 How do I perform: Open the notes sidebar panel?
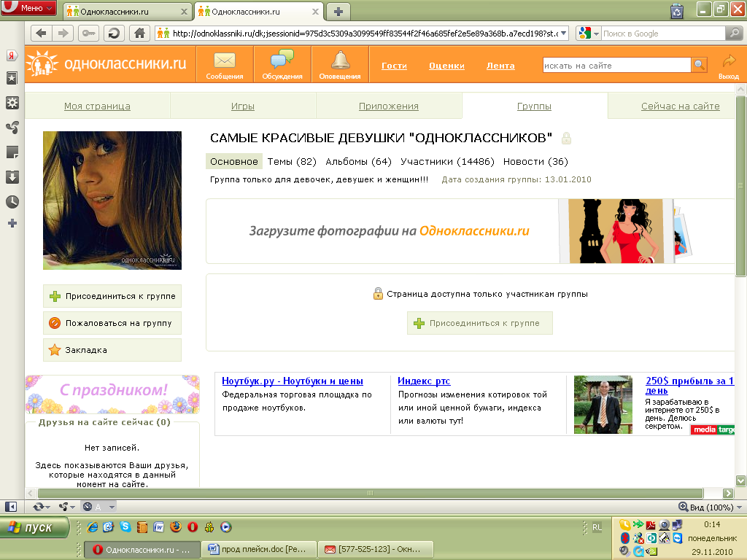12,152
